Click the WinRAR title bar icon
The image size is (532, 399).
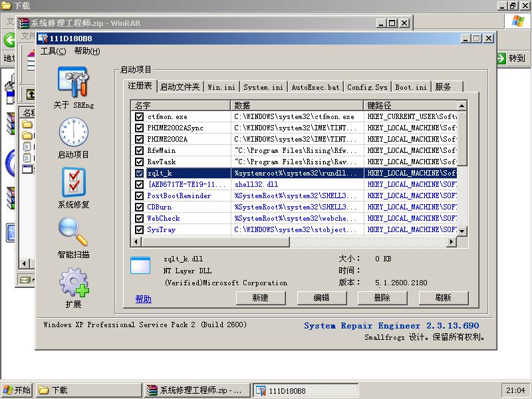pyautogui.click(x=24, y=23)
